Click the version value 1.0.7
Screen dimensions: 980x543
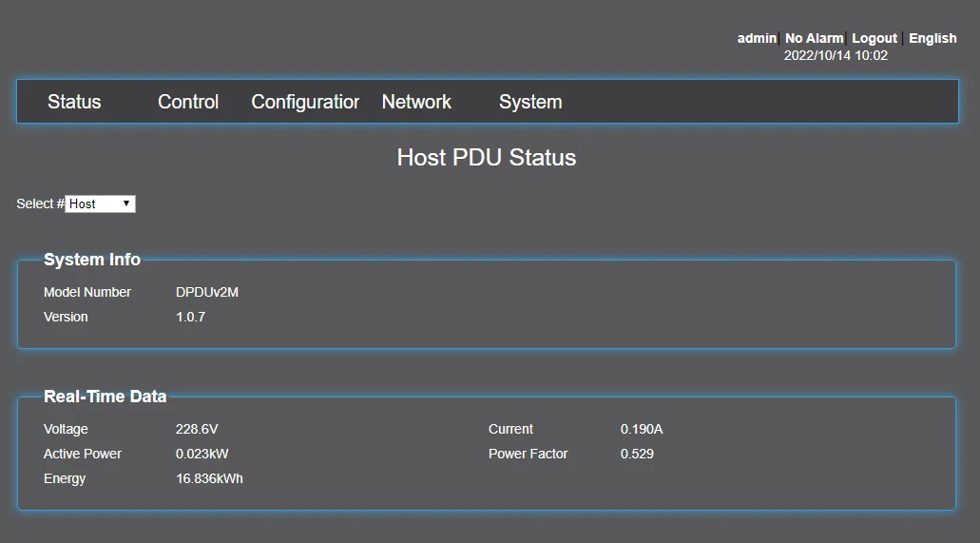[x=190, y=317]
